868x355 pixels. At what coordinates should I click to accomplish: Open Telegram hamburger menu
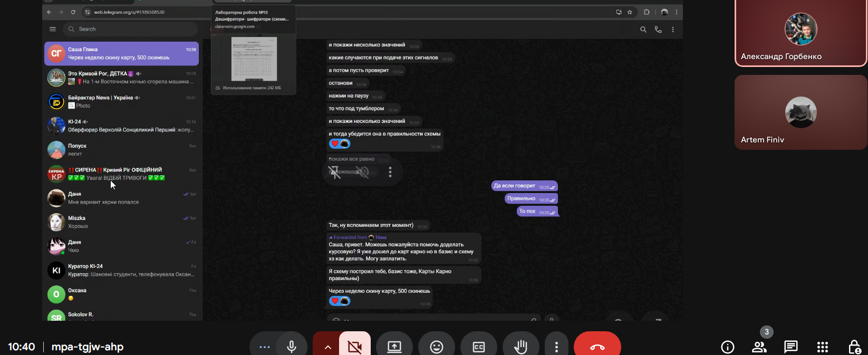pos(53,29)
